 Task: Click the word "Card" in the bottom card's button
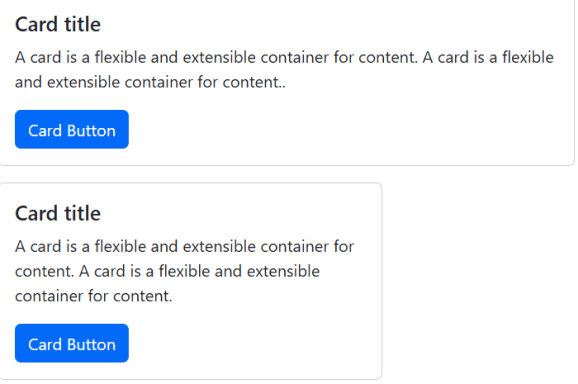(45, 345)
